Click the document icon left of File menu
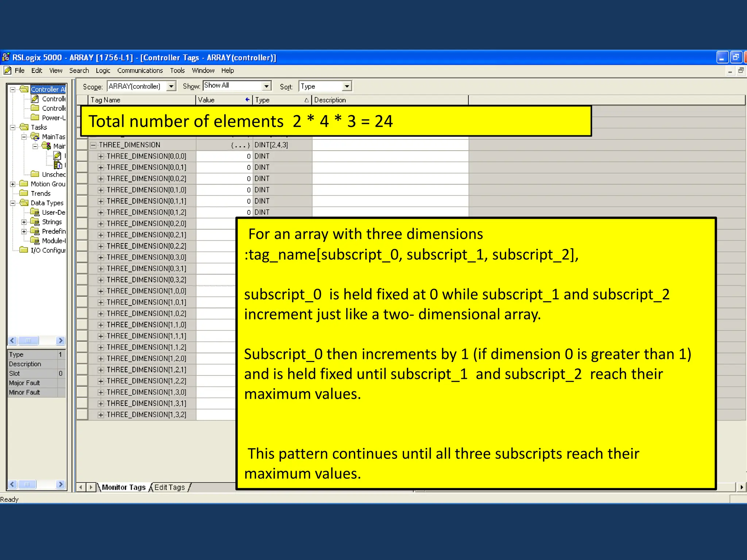The height and width of the screenshot is (560, 747). pos(7,70)
